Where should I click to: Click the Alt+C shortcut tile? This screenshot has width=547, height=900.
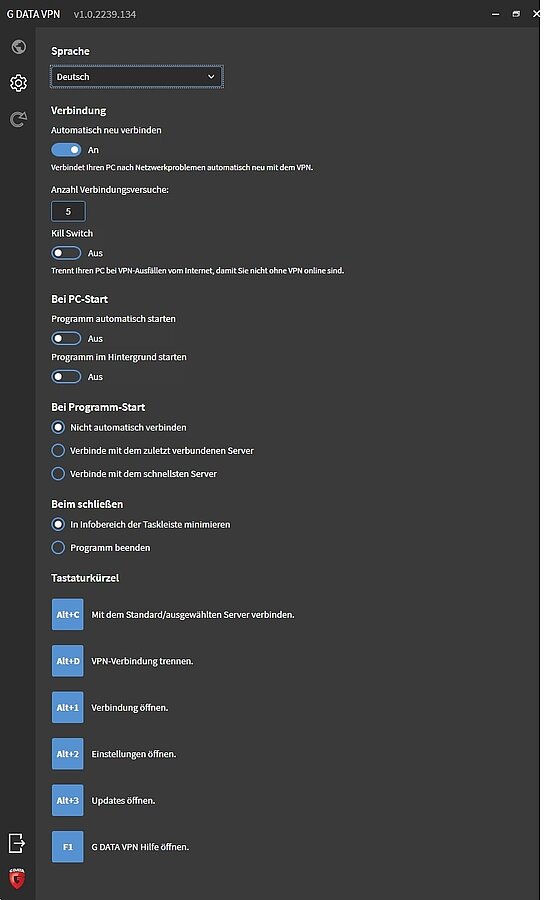coord(68,614)
